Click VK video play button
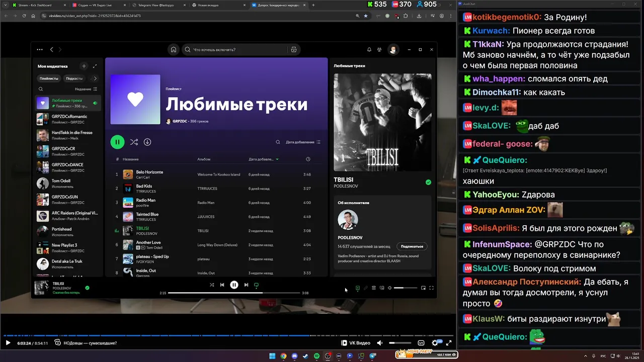 [8, 343]
